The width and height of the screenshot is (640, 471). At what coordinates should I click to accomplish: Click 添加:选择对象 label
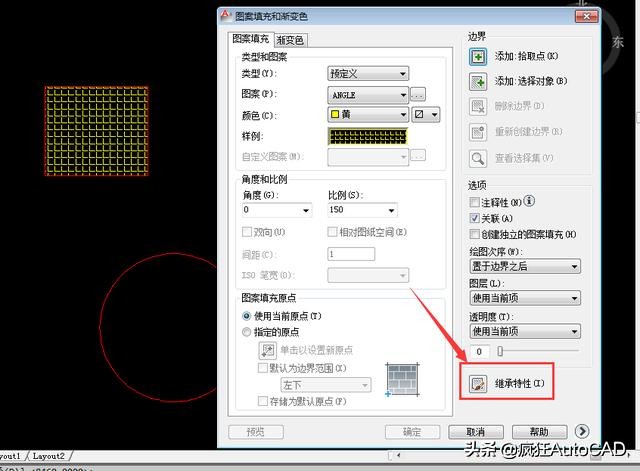(x=531, y=81)
